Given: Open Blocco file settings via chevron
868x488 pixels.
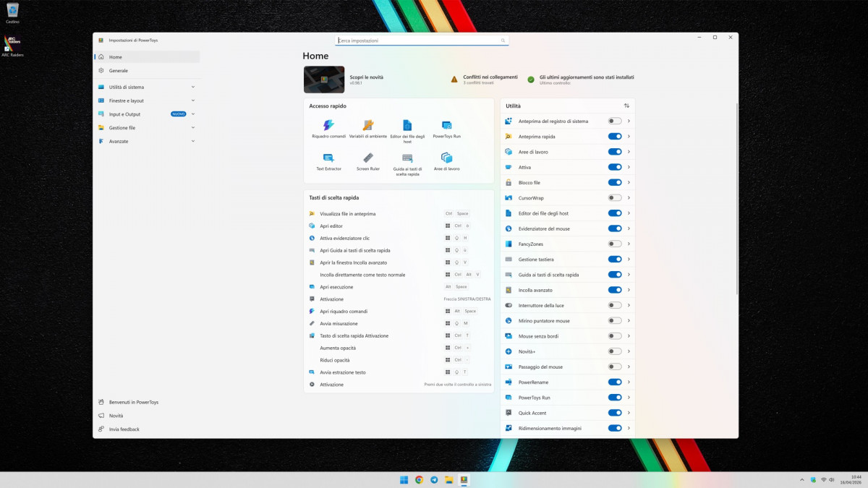Looking at the screenshot, I should 629,182.
